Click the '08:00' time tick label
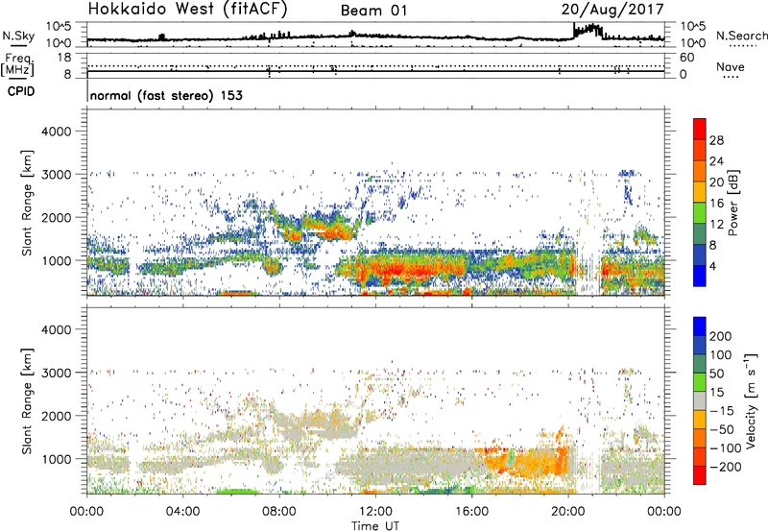This screenshot has width=768, height=532. (x=279, y=512)
